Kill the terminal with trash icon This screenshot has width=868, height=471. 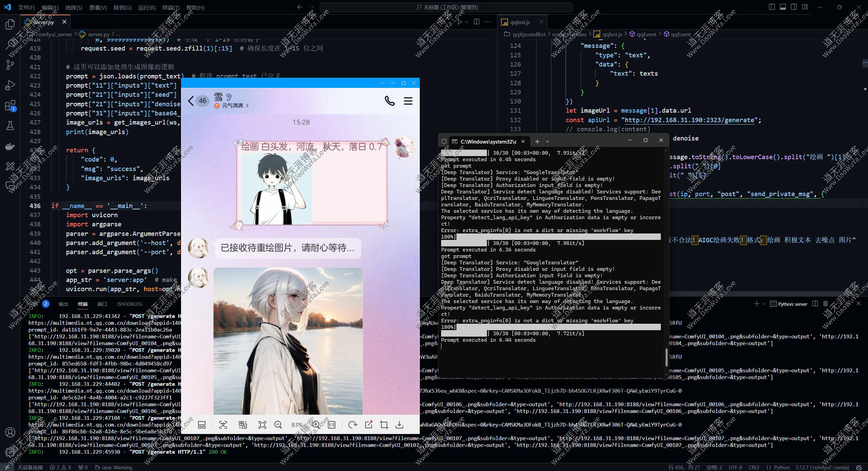coord(826,304)
